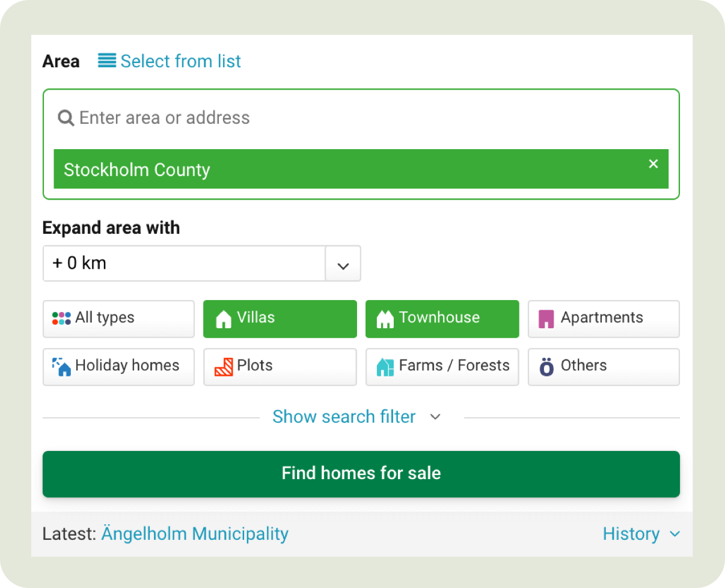Click the magnifying glass search icon

[x=66, y=118]
